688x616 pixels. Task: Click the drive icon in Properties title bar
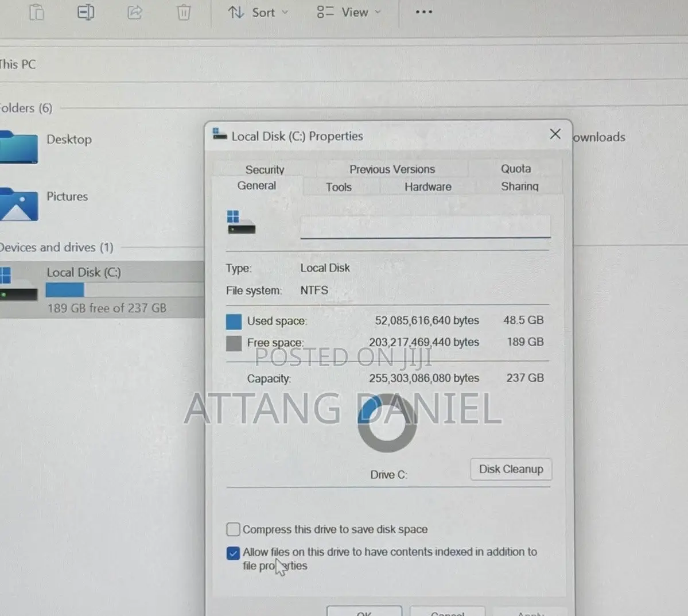pyautogui.click(x=219, y=134)
